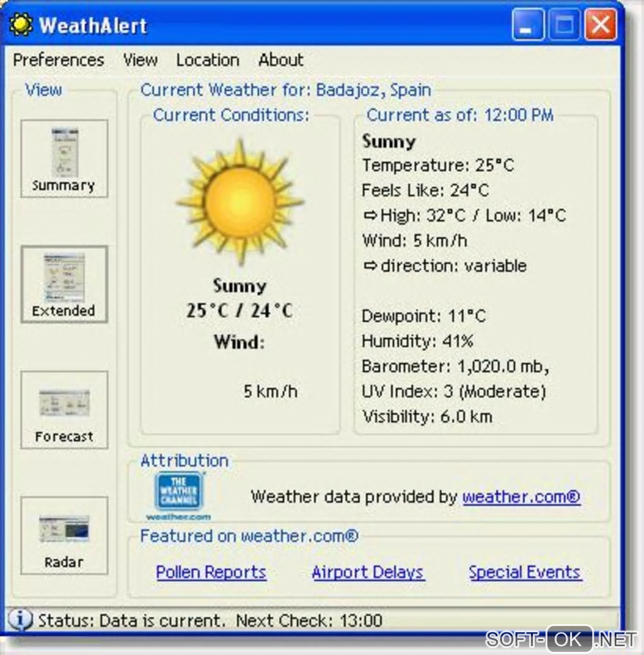Click the Wind: 5 km/h detail line

pos(415,241)
